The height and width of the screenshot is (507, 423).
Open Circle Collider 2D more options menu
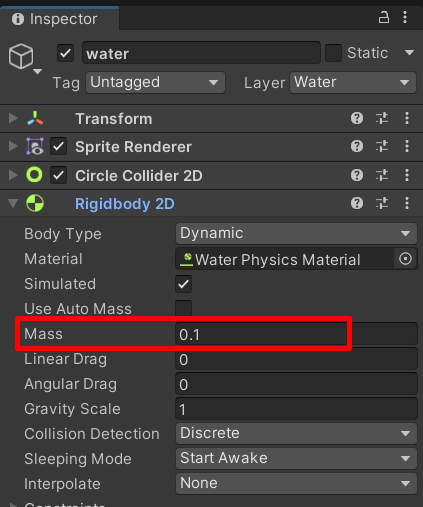click(407, 175)
